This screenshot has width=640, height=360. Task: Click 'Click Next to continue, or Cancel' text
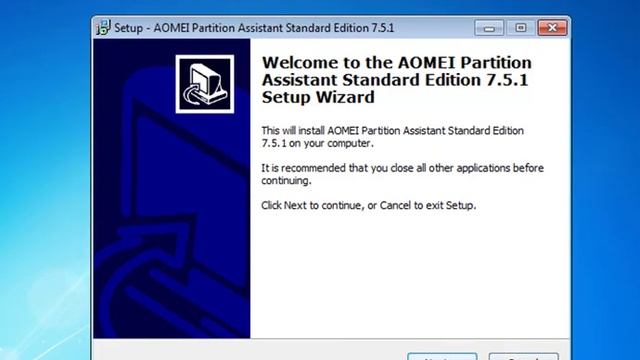coord(369,205)
